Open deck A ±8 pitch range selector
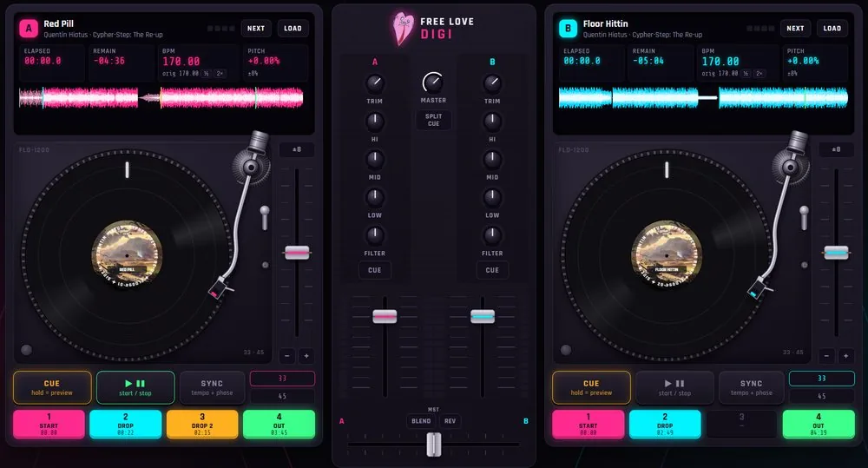This screenshot has height=468, width=868. [297, 149]
